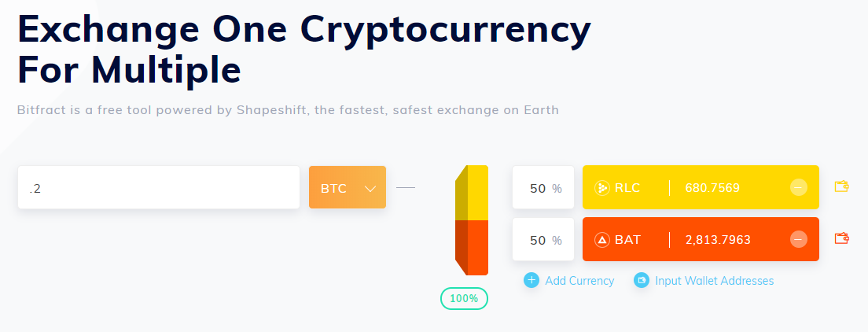Focus the exchange amount field showing .2
Viewport: 868px width, 332px height.
158,187
